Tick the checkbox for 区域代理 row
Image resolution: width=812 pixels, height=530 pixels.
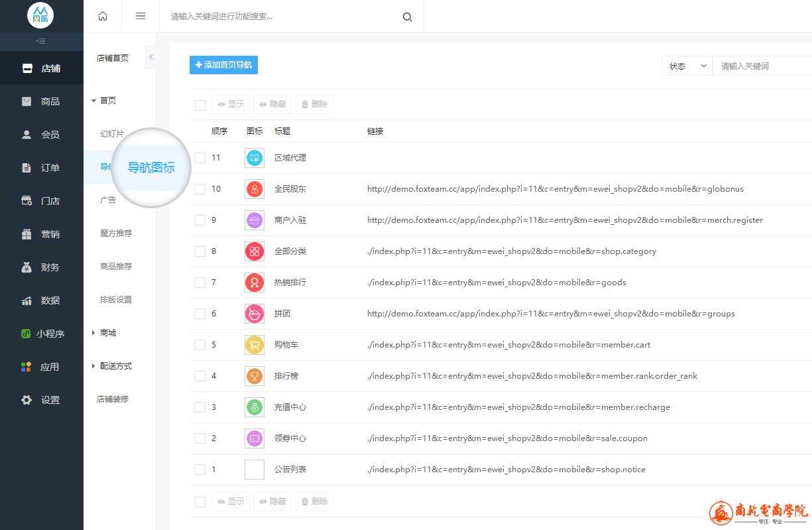pyautogui.click(x=200, y=158)
